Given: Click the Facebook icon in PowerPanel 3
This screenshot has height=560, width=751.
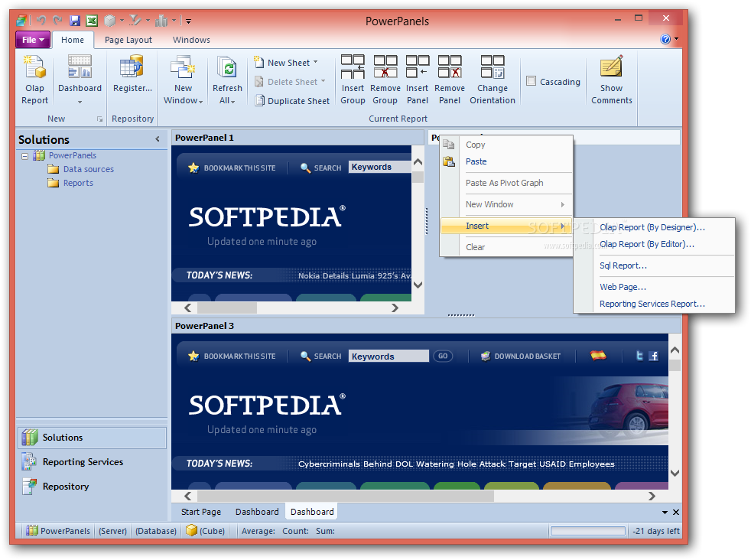Looking at the screenshot, I should [x=653, y=356].
